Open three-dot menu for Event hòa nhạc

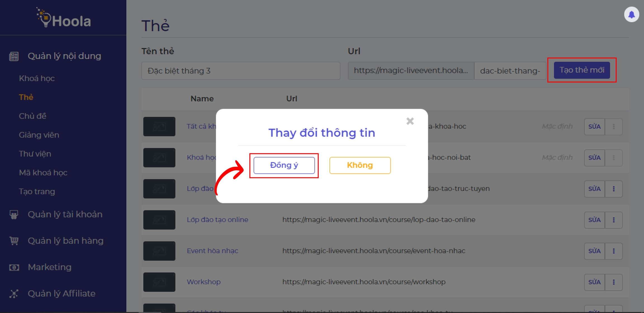tap(614, 251)
